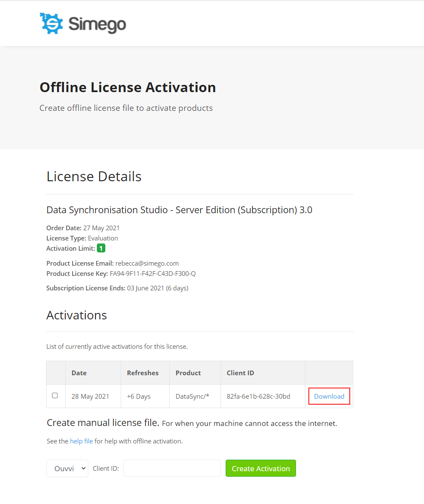
Task: Open the Ouvvi product dropdown
Action: click(67, 468)
